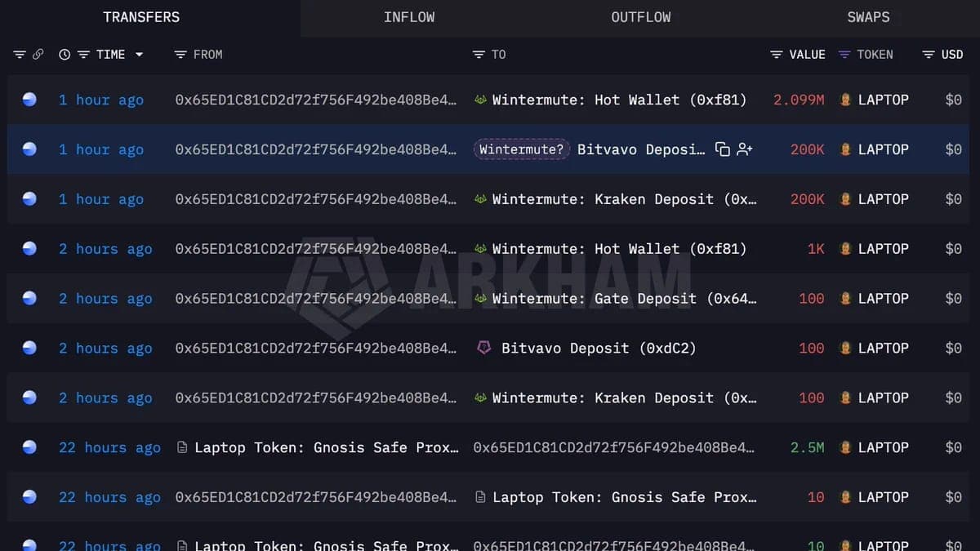980x551 pixels.
Task: Click the blue chain icon in the Gate Deposit row
Action: pyautogui.click(x=29, y=299)
